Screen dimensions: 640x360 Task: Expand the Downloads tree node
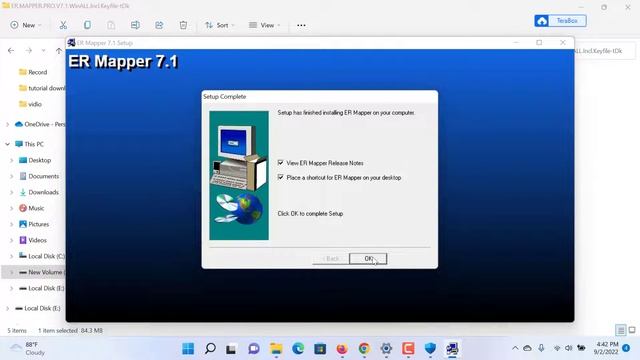(x=11, y=192)
